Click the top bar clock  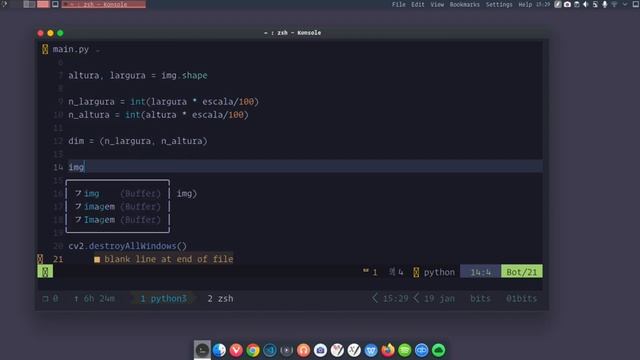coord(543,4)
